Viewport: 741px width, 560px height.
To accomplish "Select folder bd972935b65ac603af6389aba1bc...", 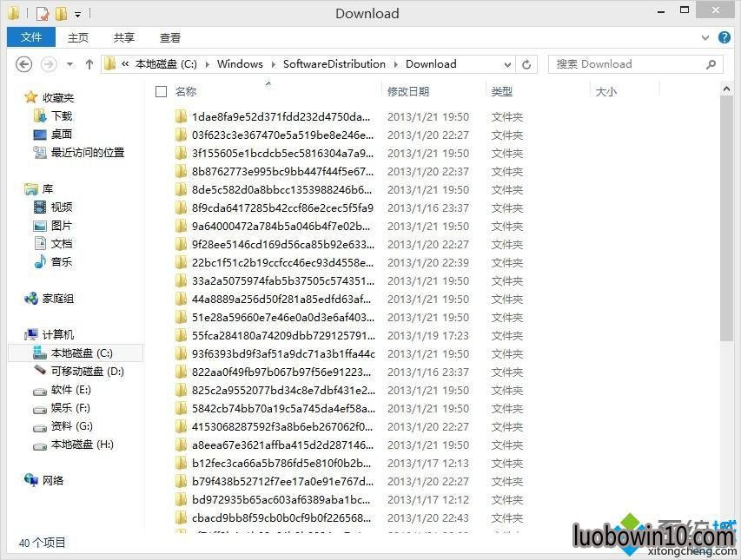I will pyautogui.click(x=281, y=499).
